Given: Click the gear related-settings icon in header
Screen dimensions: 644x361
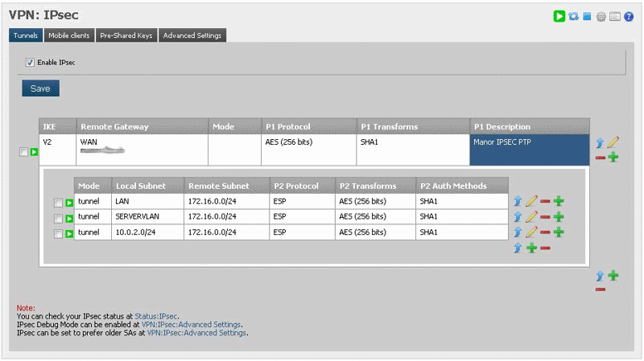Looking at the screenshot, I should [x=601, y=16].
